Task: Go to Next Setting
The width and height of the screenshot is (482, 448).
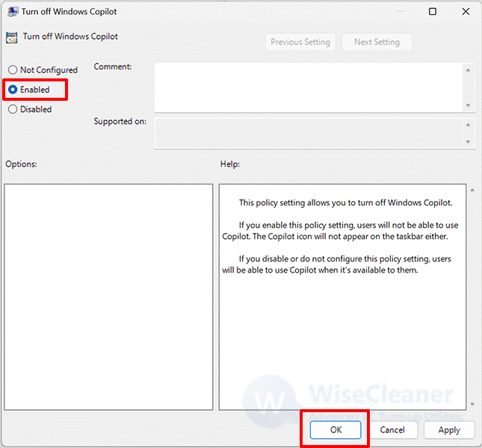Action: [x=377, y=42]
